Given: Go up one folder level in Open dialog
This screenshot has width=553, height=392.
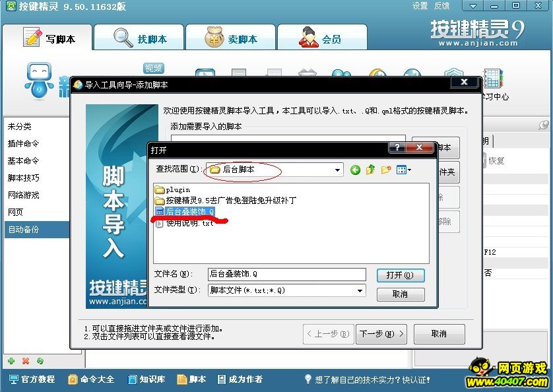Looking at the screenshot, I should [x=370, y=170].
